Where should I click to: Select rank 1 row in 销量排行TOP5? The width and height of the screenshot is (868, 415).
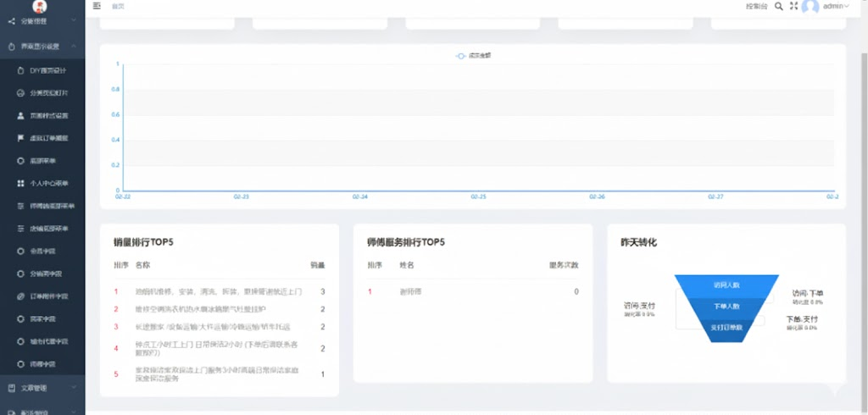pos(220,291)
